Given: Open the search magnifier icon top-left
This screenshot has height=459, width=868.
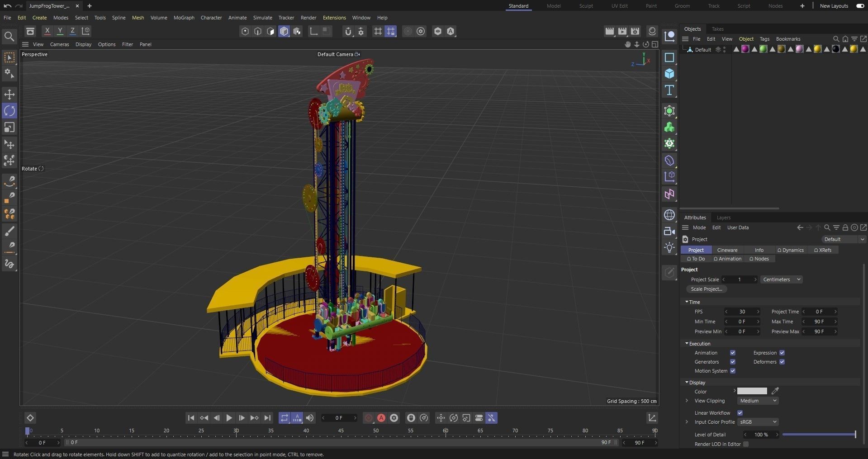Looking at the screenshot, I should point(9,36).
